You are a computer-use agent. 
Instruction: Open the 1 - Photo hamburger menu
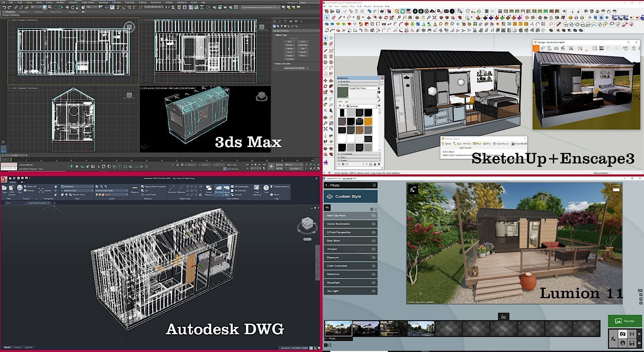tap(374, 185)
